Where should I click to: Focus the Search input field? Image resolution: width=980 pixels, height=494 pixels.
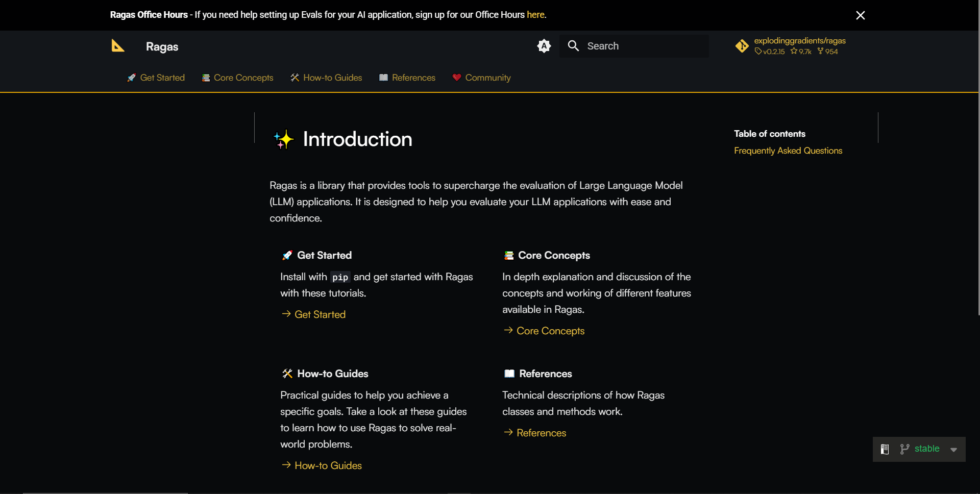pyautogui.click(x=634, y=46)
